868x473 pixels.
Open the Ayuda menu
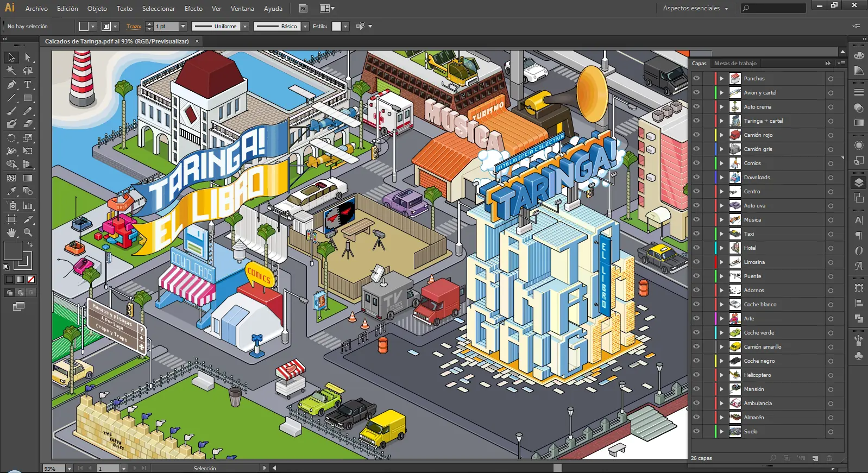tap(273, 9)
